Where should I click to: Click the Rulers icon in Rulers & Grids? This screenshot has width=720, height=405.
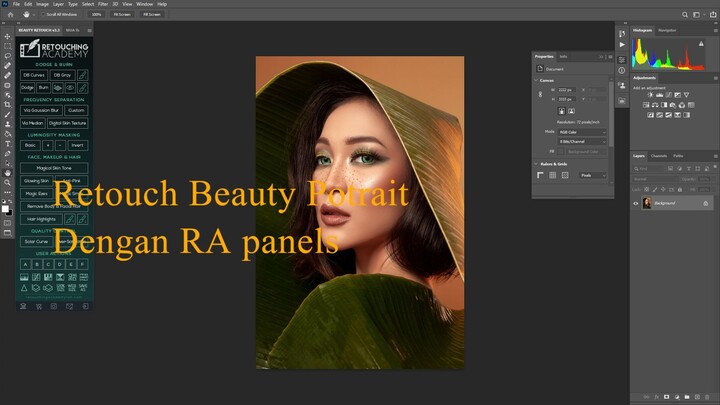click(540, 175)
